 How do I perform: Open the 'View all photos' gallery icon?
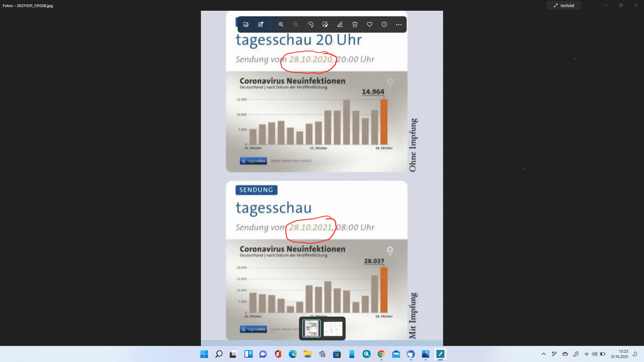point(246,24)
